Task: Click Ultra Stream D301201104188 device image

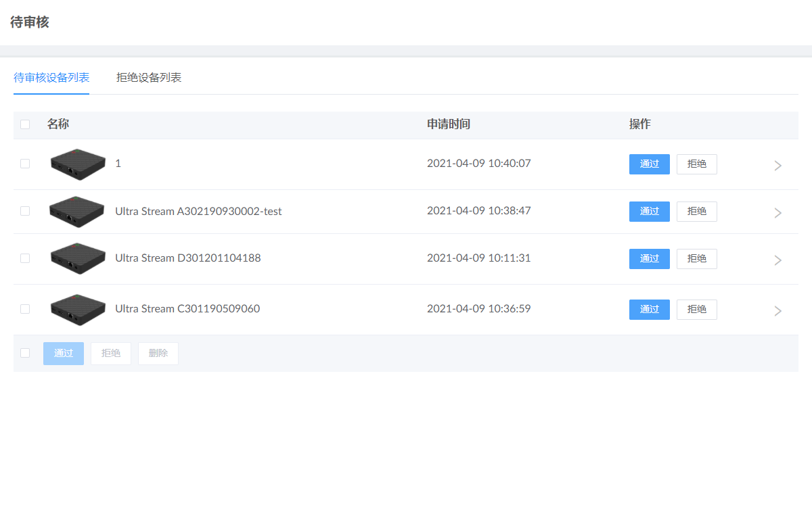Action: point(78,259)
